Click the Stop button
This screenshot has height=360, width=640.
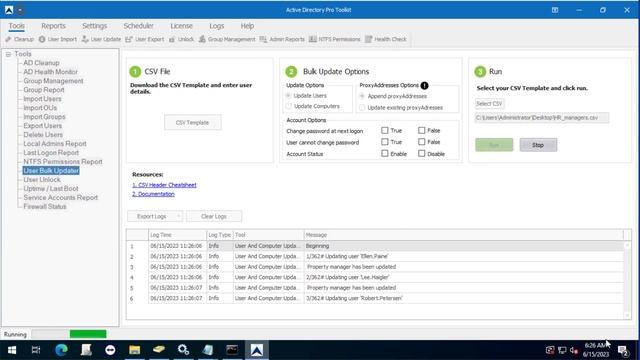[x=538, y=145]
